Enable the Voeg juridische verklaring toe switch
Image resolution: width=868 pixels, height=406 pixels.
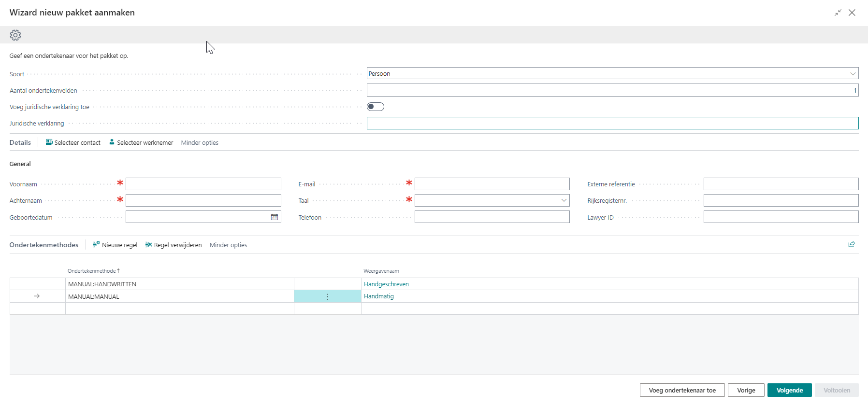(376, 107)
